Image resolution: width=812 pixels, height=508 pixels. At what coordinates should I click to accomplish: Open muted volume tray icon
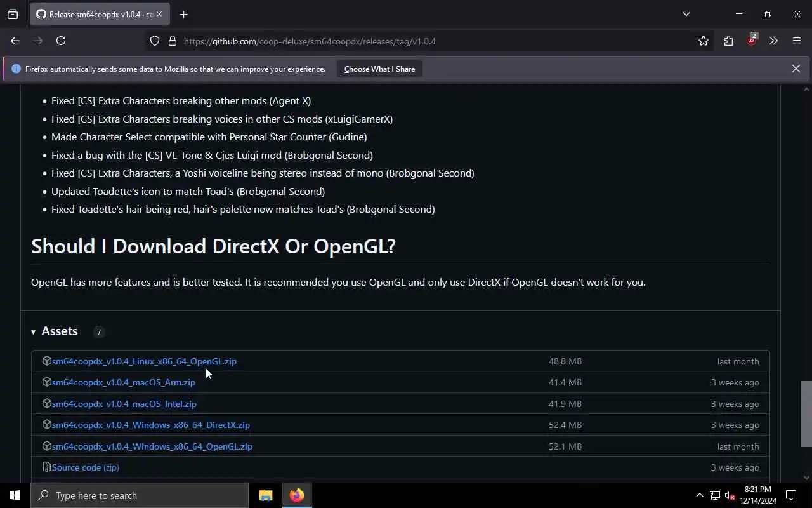tap(730, 495)
